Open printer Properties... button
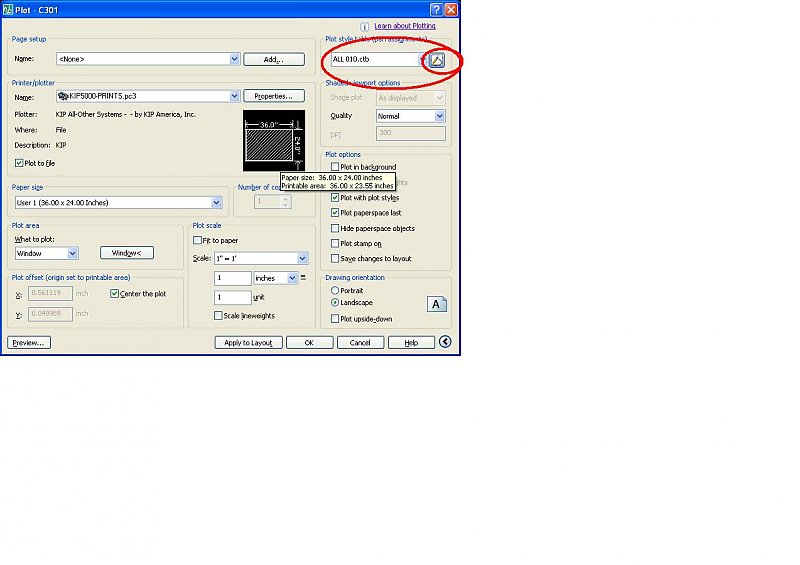This screenshot has height=565, width=800. [x=274, y=96]
